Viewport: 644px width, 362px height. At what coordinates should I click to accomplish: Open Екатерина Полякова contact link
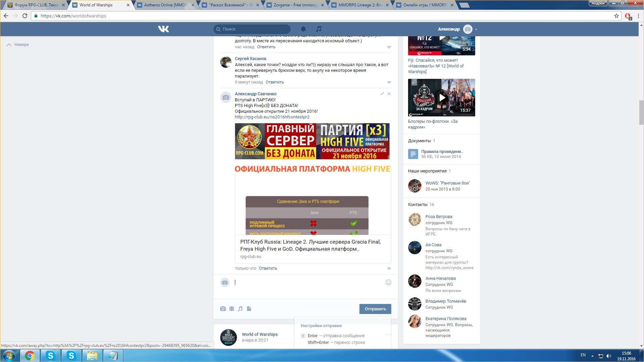click(x=446, y=319)
